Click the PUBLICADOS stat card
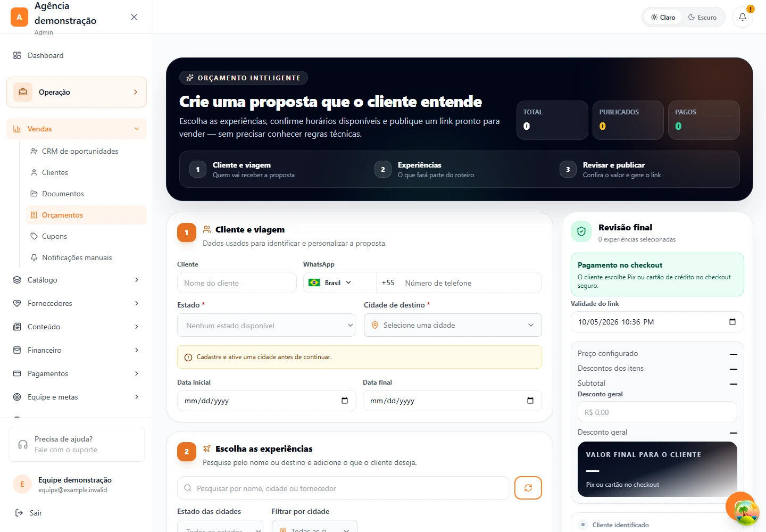The image size is (766, 532). pos(628,120)
